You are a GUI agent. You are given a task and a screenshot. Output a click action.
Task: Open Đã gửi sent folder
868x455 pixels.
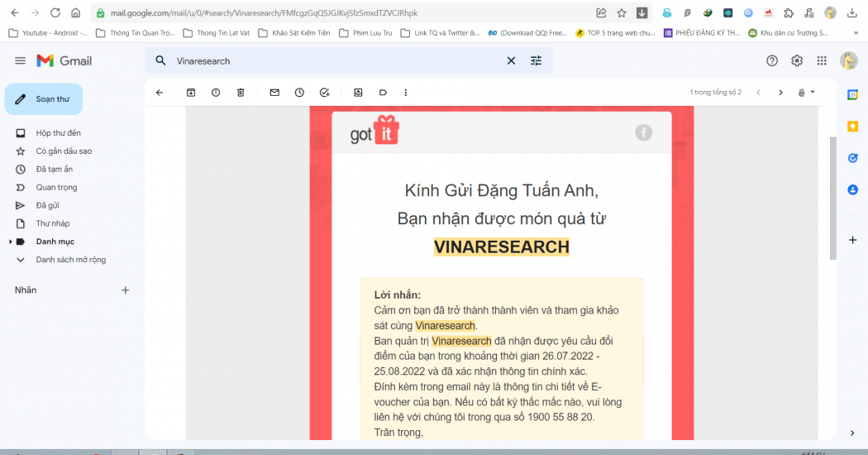coord(48,205)
